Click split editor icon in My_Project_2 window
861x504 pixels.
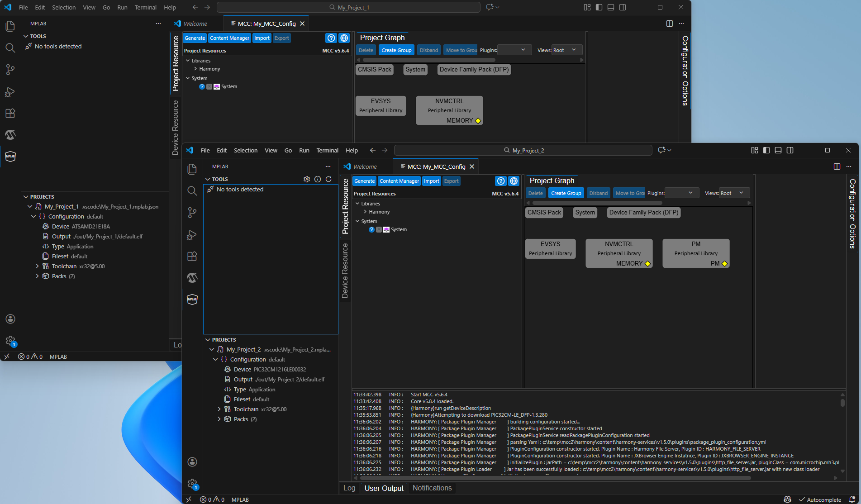click(x=837, y=166)
